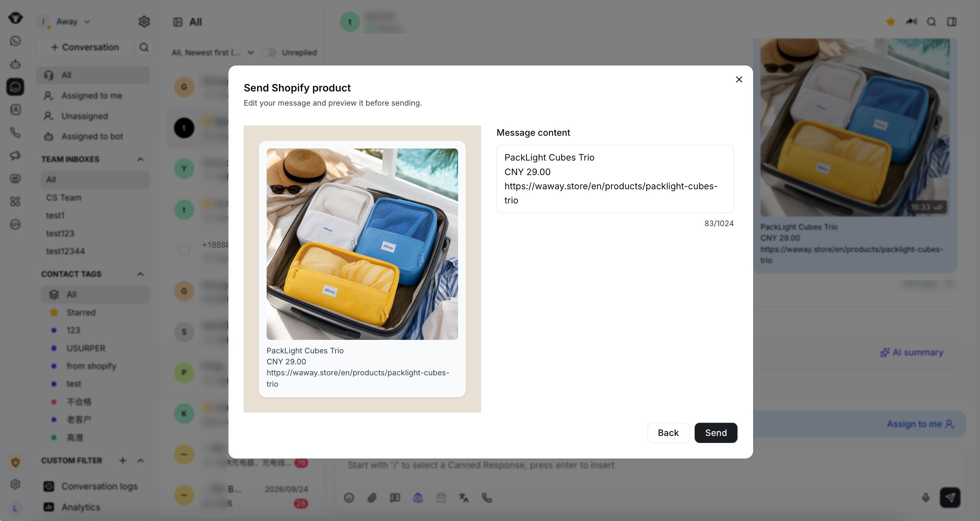Attach a file with the paperclip icon
Image resolution: width=980 pixels, height=521 pixels.
372,498
